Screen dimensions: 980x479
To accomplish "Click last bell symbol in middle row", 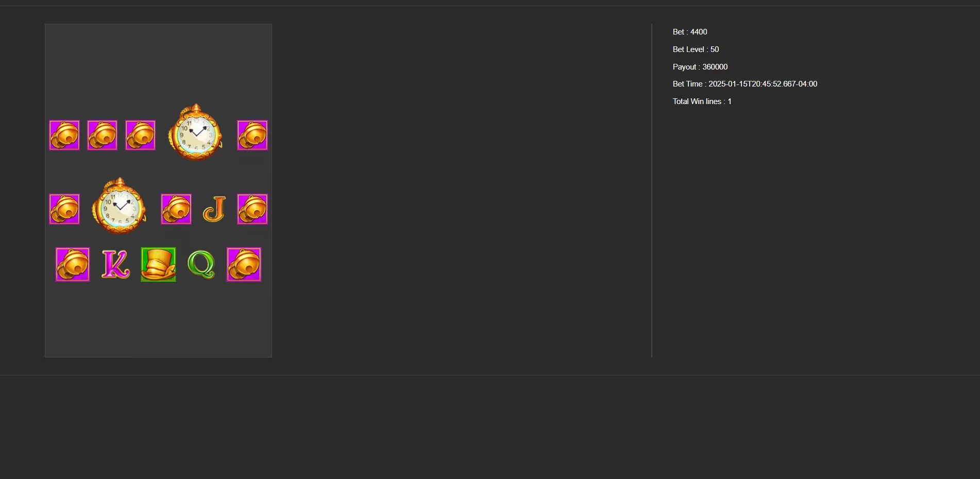I will (x=252, y=209).
